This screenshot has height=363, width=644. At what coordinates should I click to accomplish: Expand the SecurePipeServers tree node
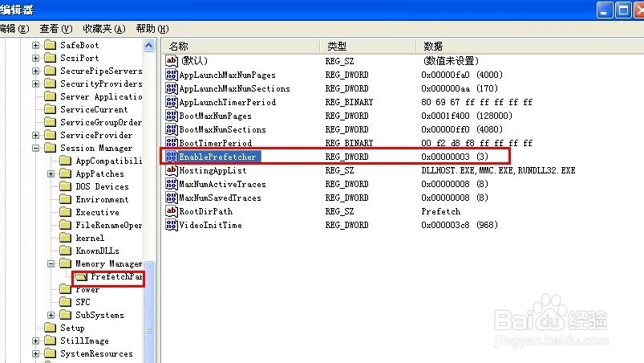pos(36,71)
